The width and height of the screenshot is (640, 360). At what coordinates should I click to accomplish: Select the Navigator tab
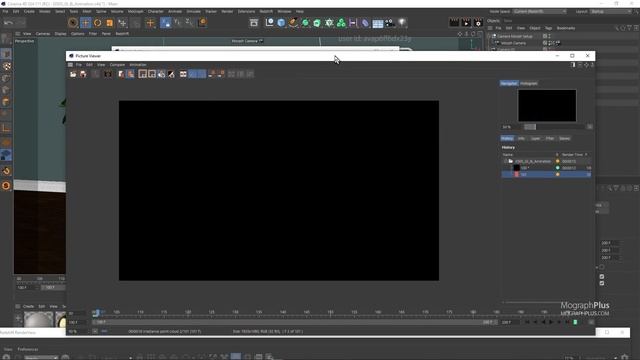pyautogui.click(x=509, y=83)
